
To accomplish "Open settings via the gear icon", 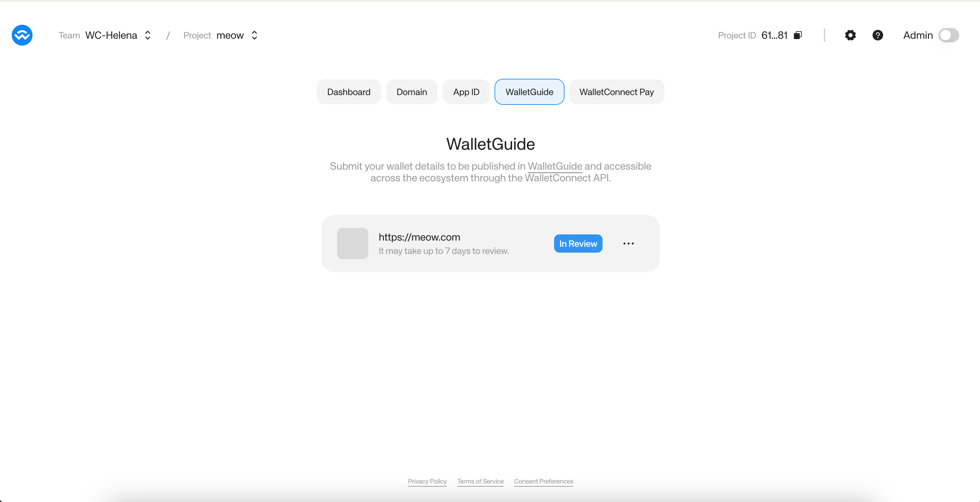I will point(850,35).
